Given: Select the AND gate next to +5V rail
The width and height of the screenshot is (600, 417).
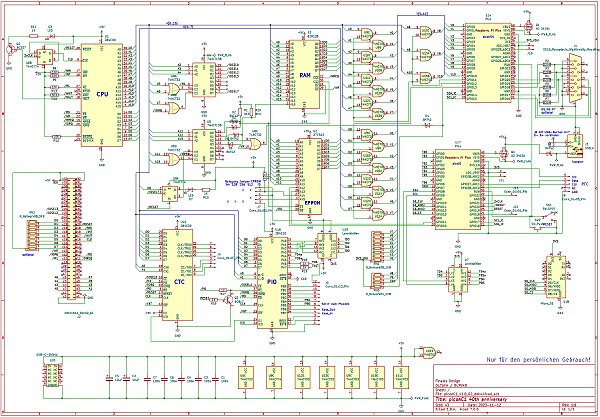Looking at the screenshot, I should 428,352.
